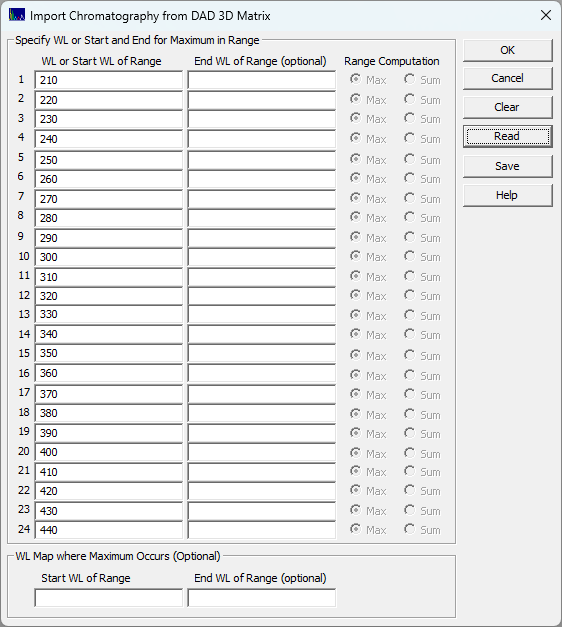Click the Cancel button
562x627 pixels.
click(x=508, y=78)
